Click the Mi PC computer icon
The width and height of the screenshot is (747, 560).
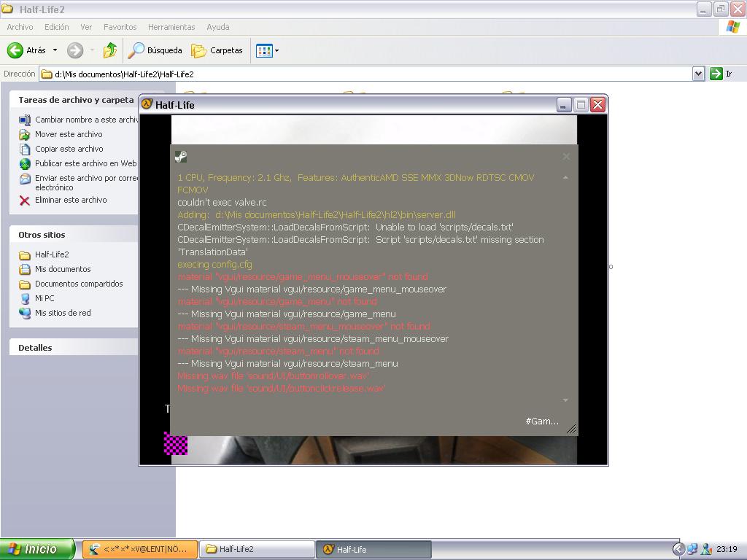(25, 298)
